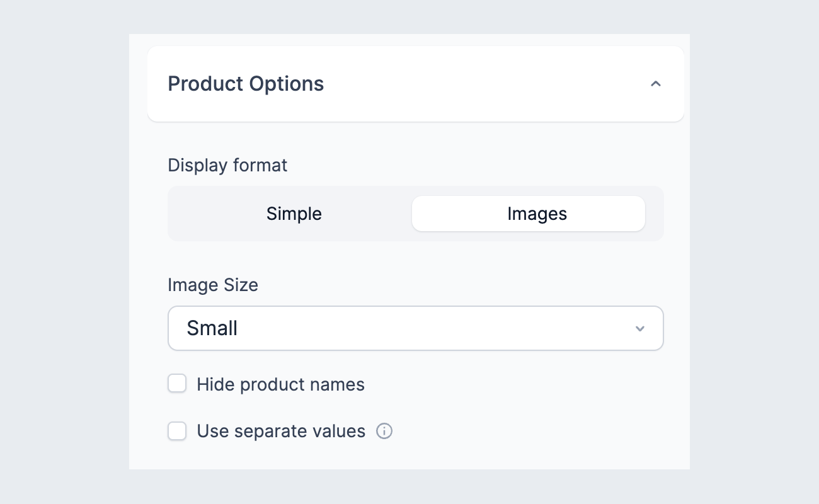Click the info icon next to Use separate values
819x504 pixels.
384,431
